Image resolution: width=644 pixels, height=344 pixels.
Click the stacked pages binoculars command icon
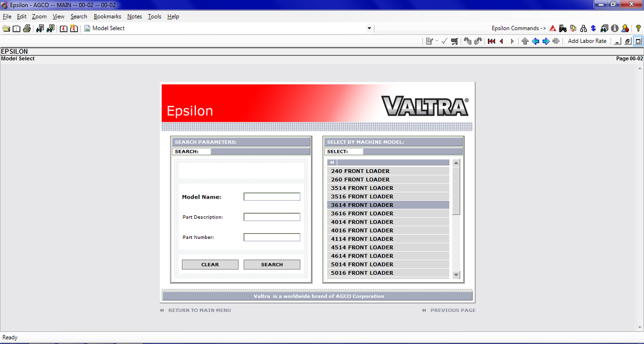[x=604, y=29]
